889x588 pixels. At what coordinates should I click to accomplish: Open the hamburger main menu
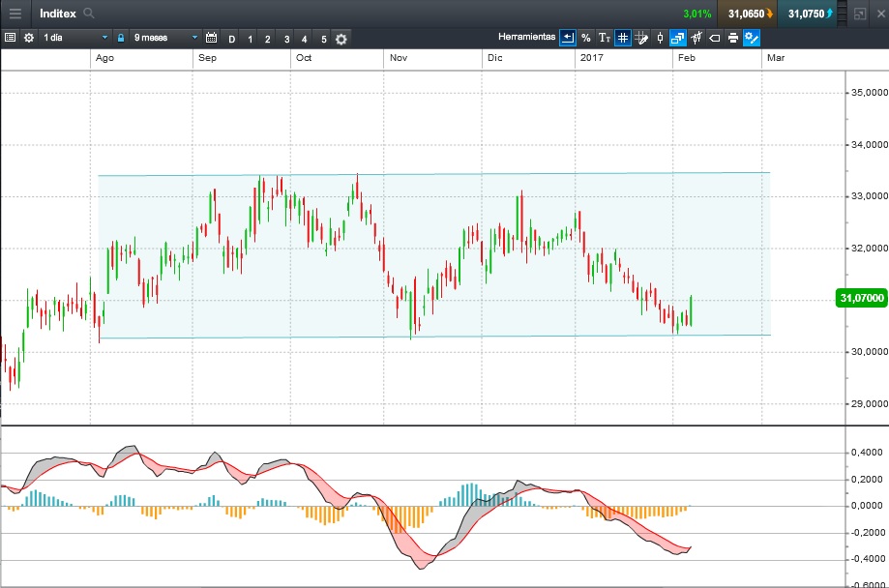coord(15,14)
